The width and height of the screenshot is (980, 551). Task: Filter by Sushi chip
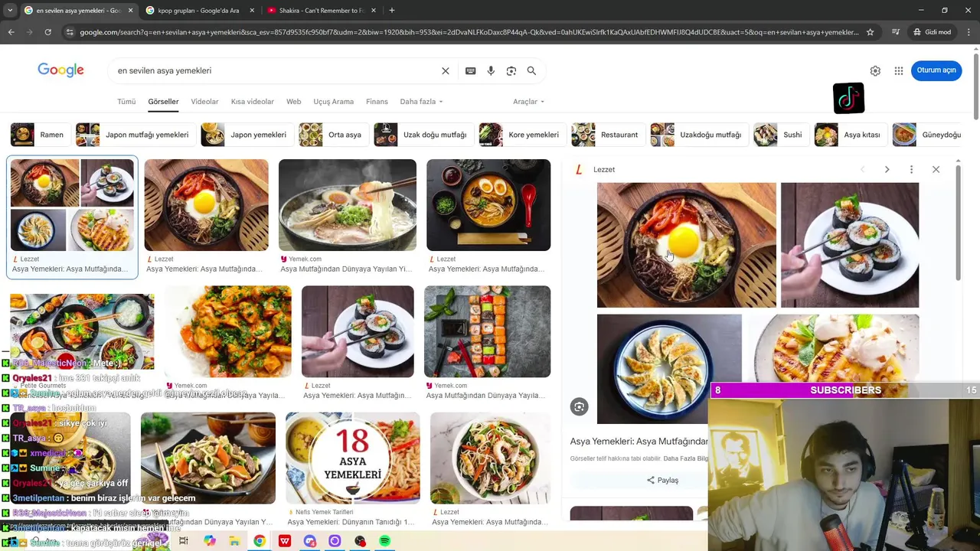[x=781, y=135]
